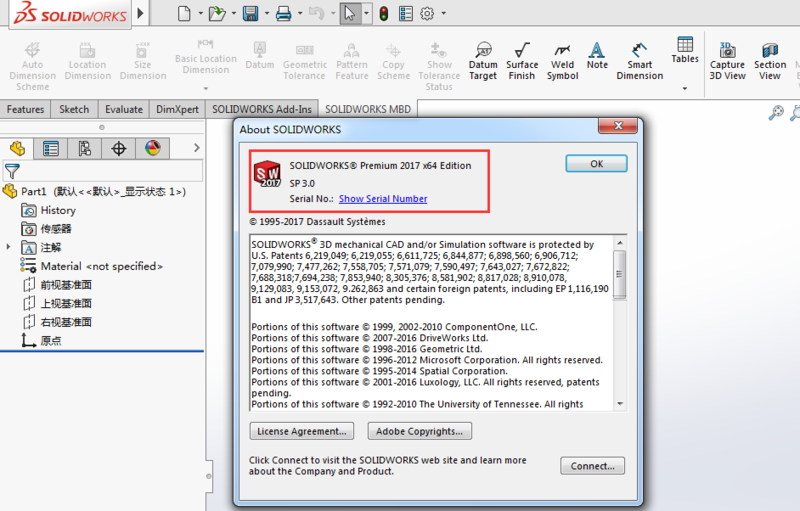
Task: Open the Options dropdown arrow
Action: tap(443, 13)
